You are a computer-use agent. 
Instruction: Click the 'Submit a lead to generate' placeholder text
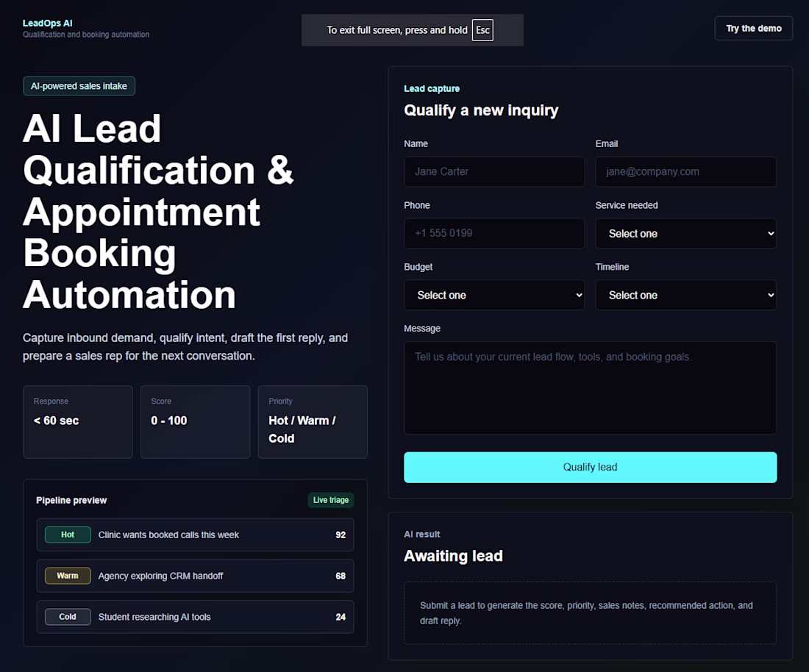586,612
